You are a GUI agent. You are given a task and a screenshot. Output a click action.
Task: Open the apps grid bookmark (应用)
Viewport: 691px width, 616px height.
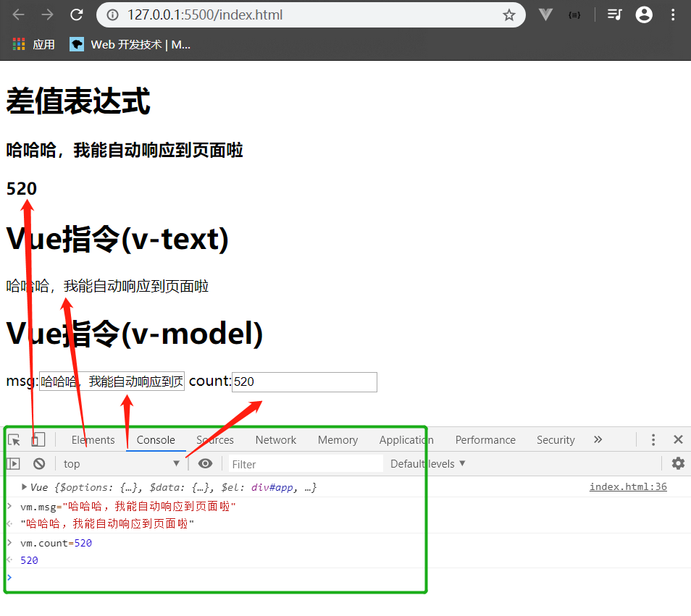[34, 44]
